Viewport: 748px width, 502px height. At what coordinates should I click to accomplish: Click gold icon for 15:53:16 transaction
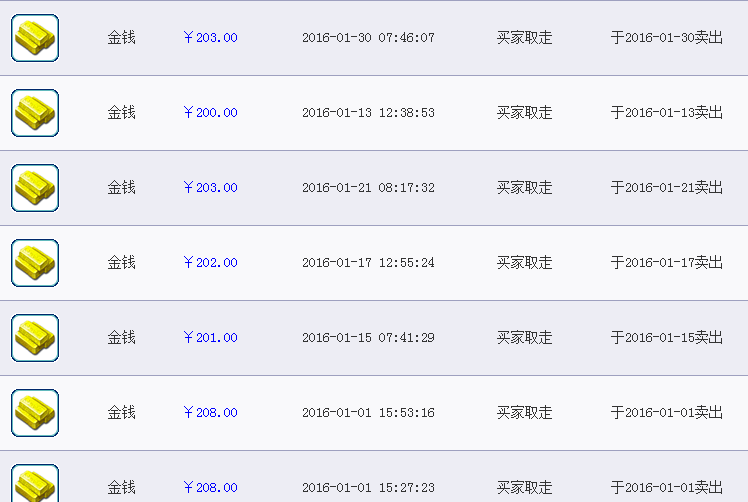pos(35,412)
